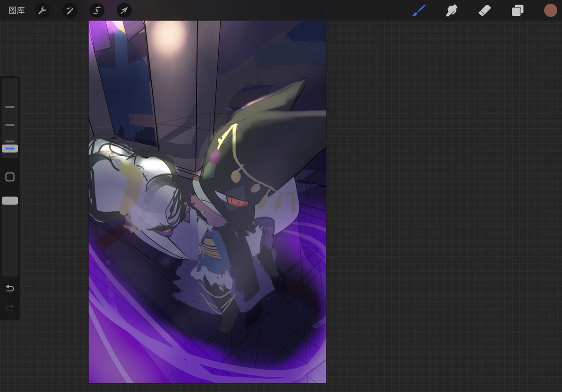562x392 pixels.
Task: Undo the last stroke
Action: click(10, 288)
